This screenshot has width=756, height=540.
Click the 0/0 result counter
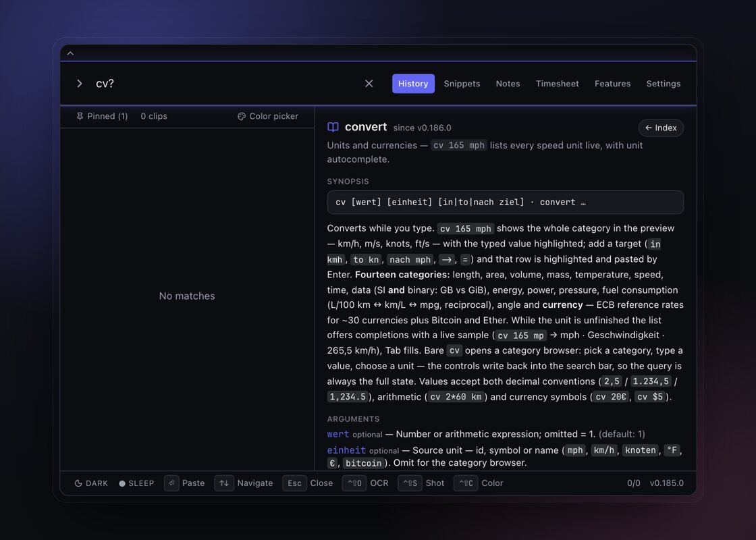(x=634, y=483)
